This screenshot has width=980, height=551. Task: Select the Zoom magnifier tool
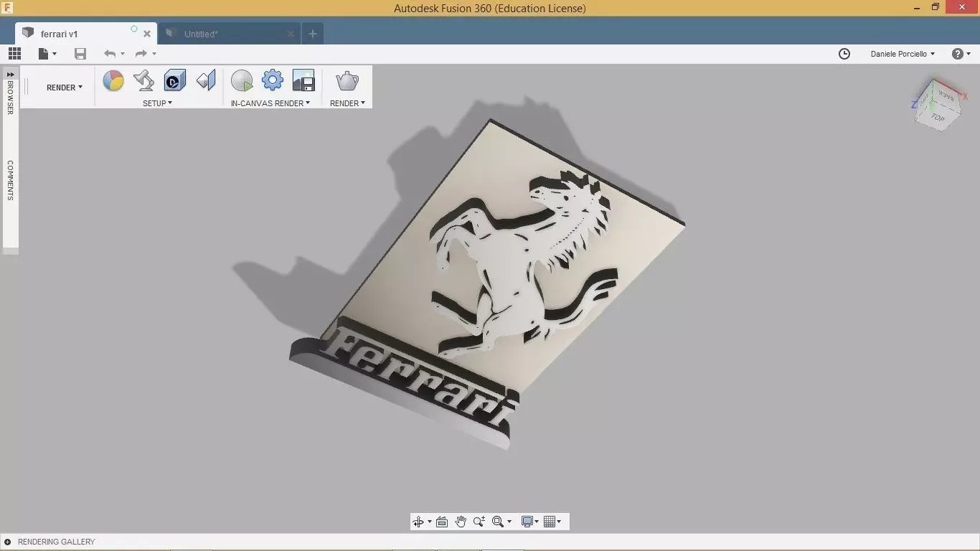pos(479,522)
